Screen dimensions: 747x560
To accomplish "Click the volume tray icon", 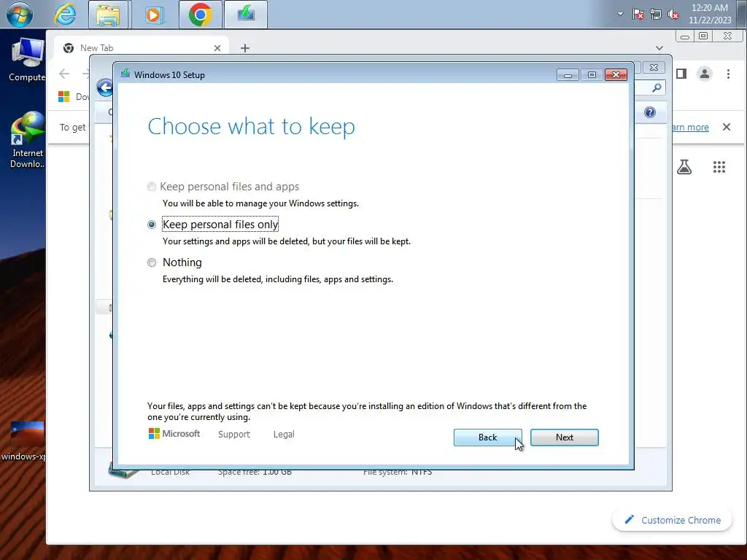I will pos(673,15).
